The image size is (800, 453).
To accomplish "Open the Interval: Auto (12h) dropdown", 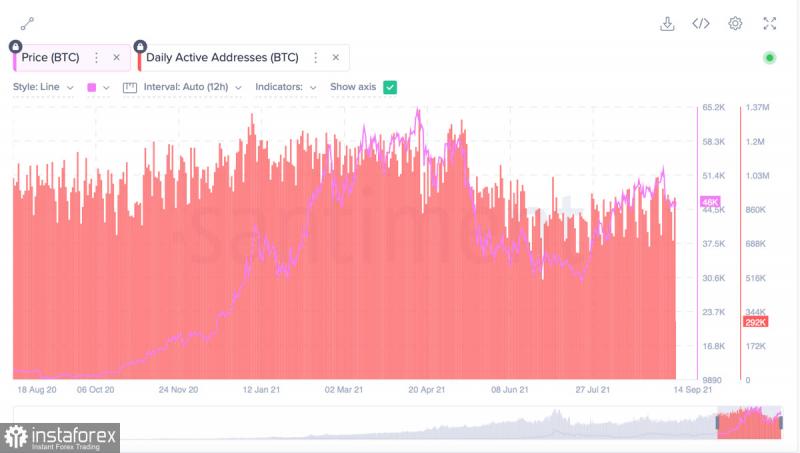I will tap(192, 87).
